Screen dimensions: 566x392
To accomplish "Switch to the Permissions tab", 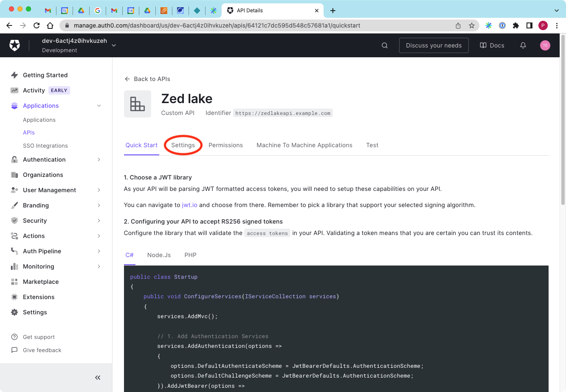I will pos(225,145).
